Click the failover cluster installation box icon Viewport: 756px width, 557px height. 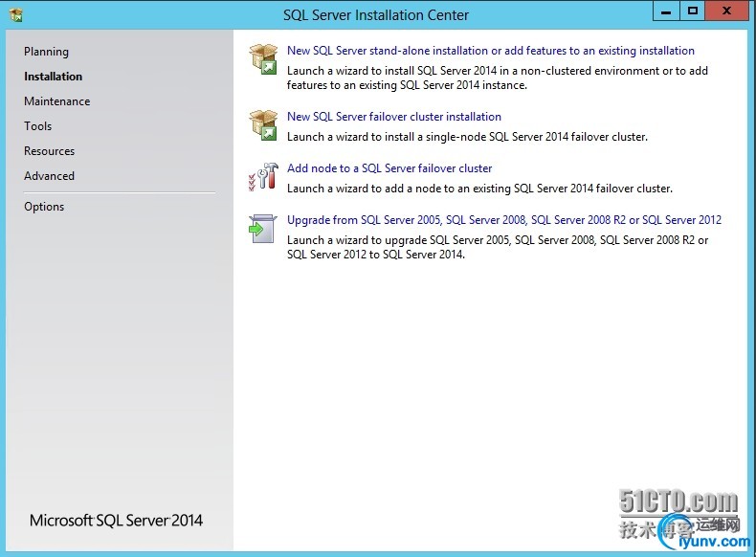tap(263, 125)
